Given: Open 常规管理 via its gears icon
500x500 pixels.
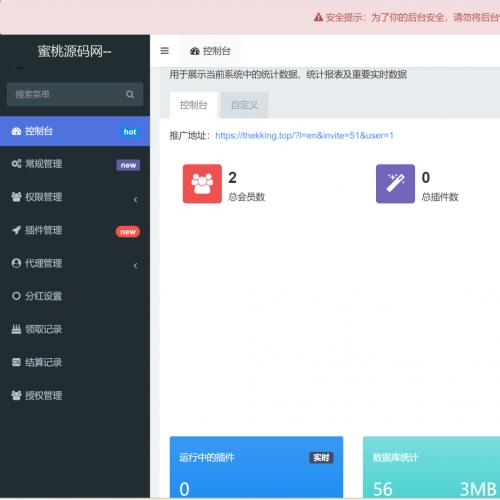Looking at the screenshot, I should tap(16, 164).
